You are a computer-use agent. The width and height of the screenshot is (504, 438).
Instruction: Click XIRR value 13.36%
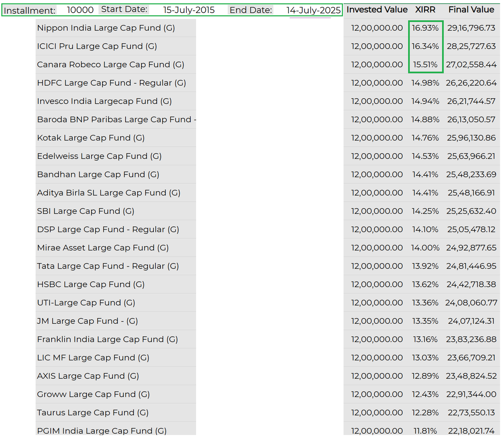[425, 303]
